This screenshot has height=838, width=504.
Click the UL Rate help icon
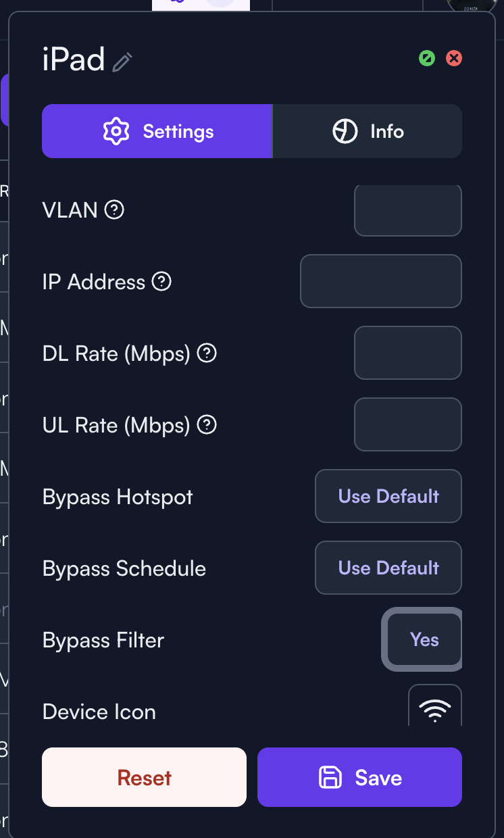tap(206, 424)
